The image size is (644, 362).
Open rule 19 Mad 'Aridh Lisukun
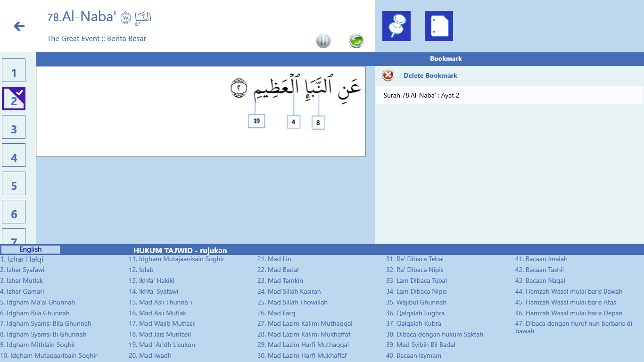[x=162, y=345]
